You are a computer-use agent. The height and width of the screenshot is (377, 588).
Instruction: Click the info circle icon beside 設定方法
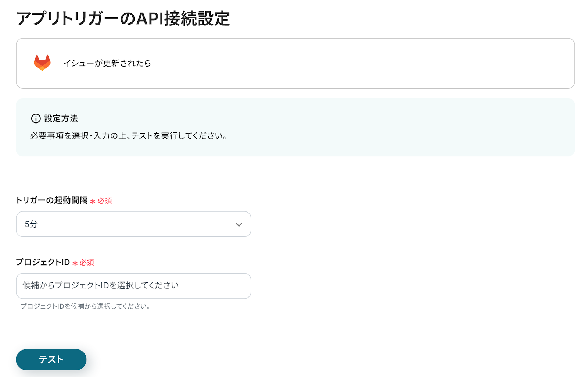point(36,118)
